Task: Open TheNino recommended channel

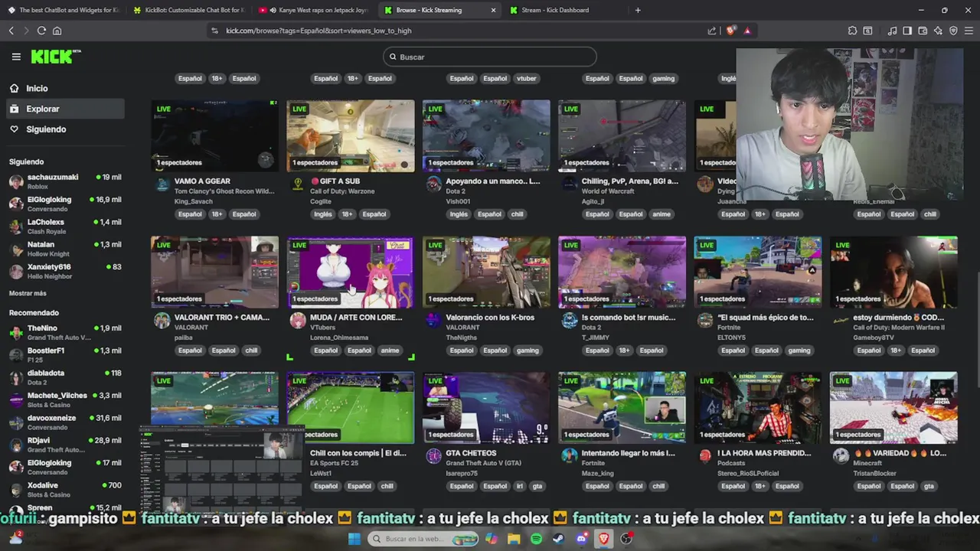Action: (65, 332)
